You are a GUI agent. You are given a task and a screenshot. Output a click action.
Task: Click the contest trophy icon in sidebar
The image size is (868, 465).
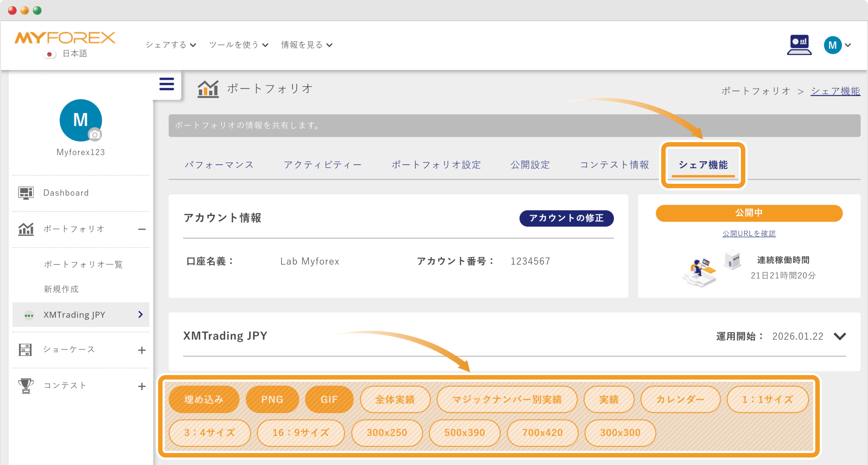coord(26,386)
